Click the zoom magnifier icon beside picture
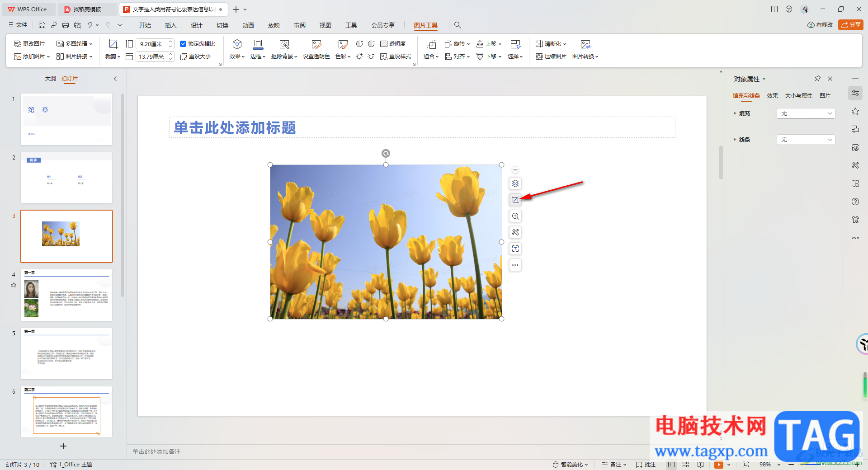The width and height of the screenshot is (868, 470). coord(515,216)
